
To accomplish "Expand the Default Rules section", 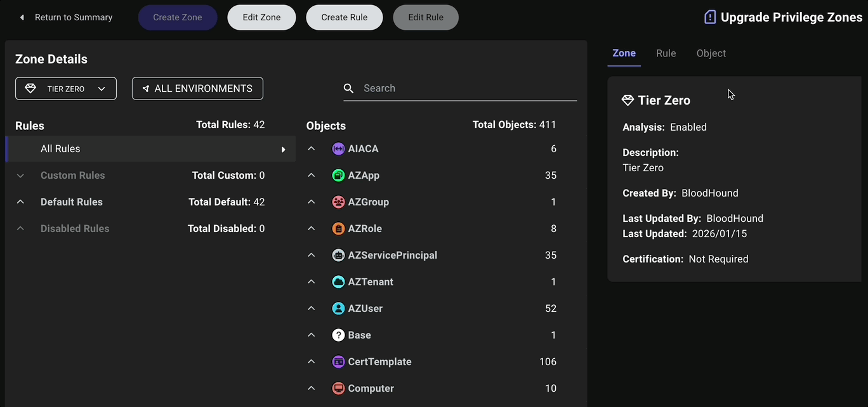I will pos(20,202).
